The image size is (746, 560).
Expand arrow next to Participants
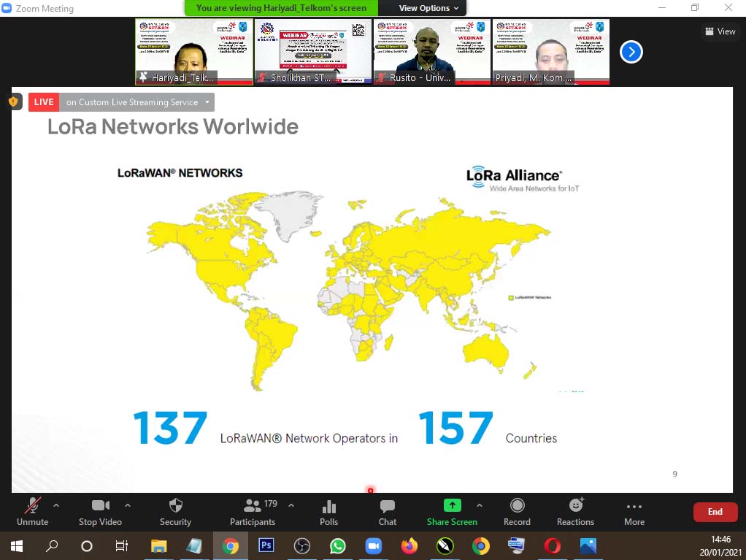[291, 505]
